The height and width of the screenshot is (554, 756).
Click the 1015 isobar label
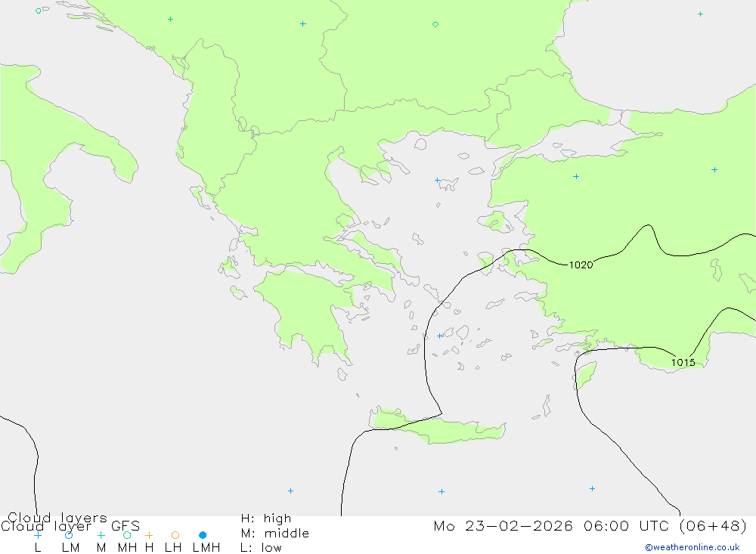pos(683,362)
